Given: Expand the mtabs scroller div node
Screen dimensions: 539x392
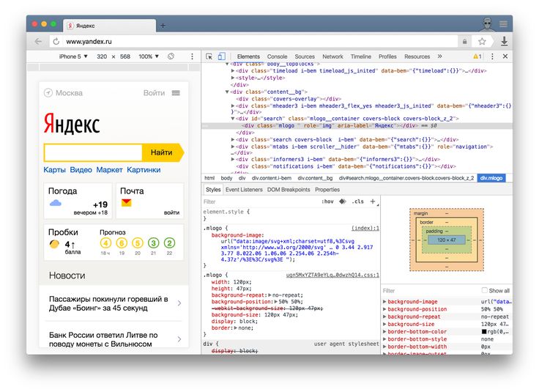Looking at the screenshot, I should [x=233, y=147].
